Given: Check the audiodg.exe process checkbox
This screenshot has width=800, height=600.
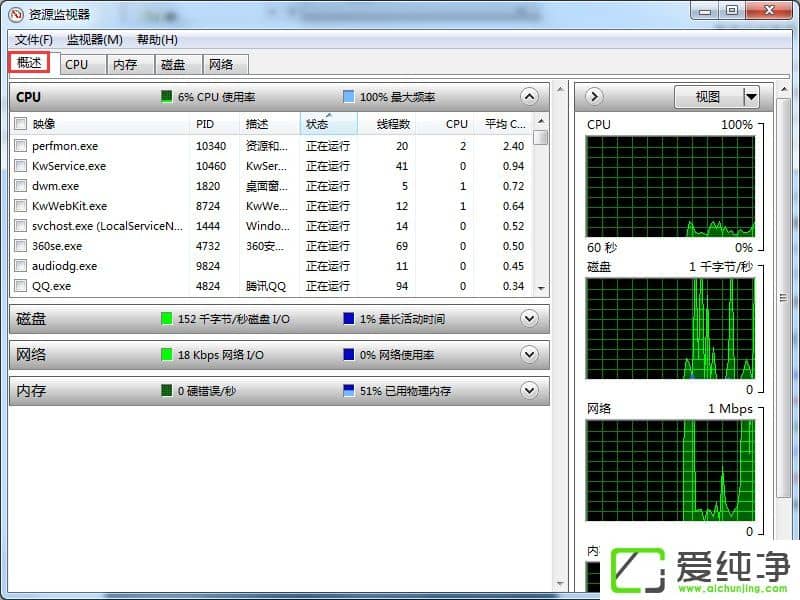Looking at the screenshot, I should (20, 266).
